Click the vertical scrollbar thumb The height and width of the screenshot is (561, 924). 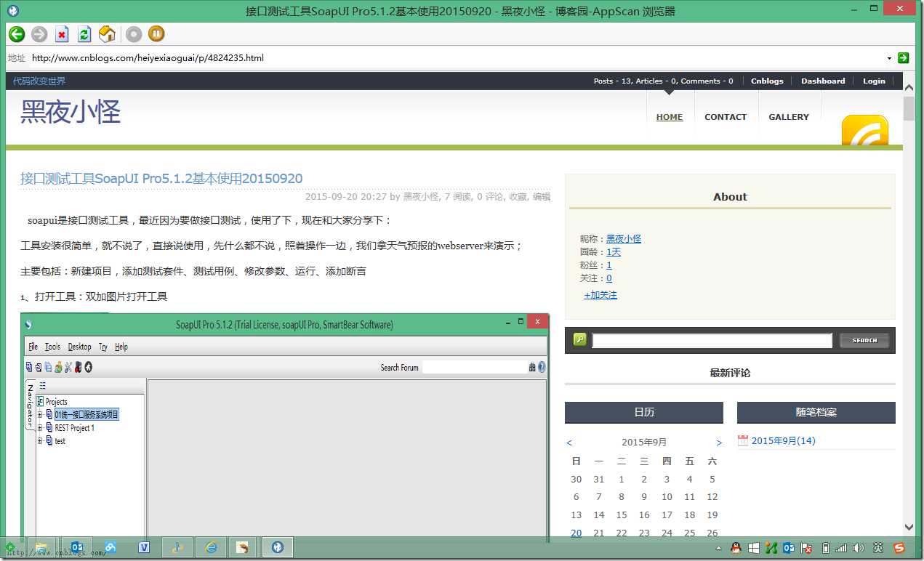pos(909,108)
